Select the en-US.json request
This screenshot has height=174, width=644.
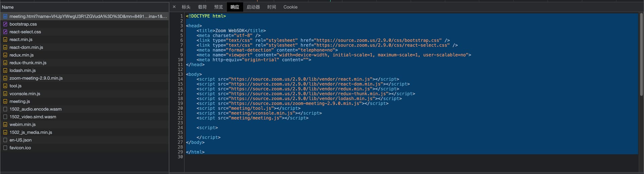coord(85,140)
